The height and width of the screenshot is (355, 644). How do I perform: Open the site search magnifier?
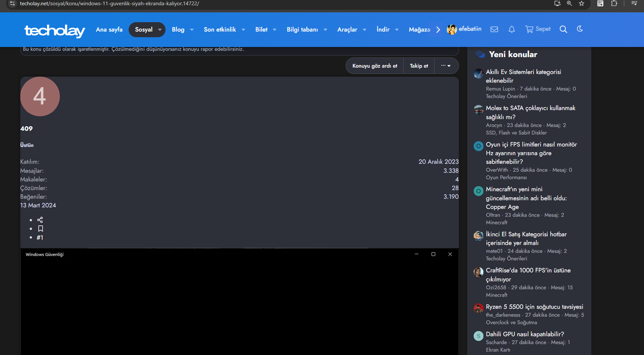coord(563,29)
